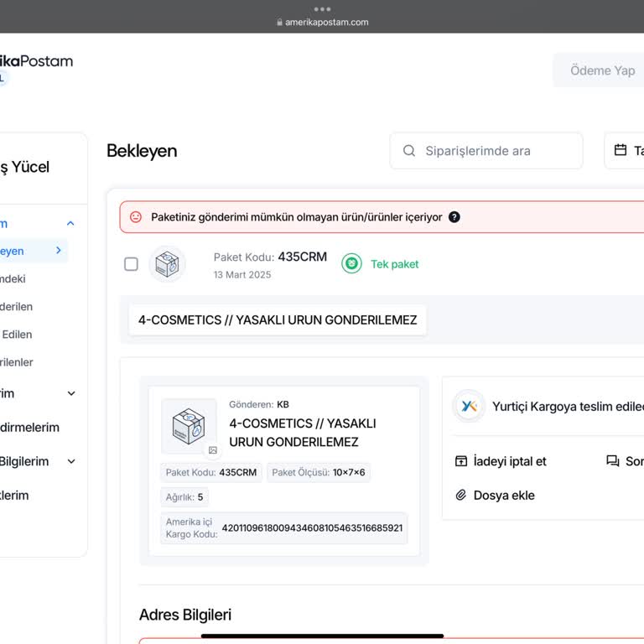Expand the Bilgilerim sidebar section chevron
The height and width of the screenshot is (644, 644).
71,462
